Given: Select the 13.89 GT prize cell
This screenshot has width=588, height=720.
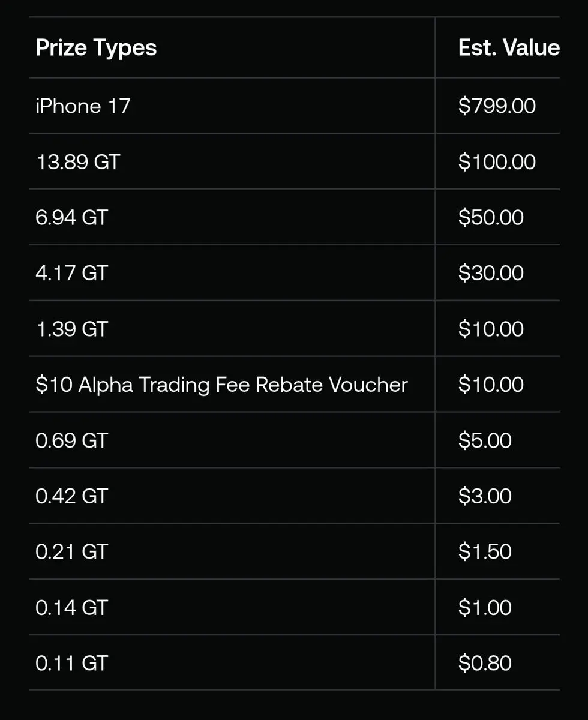Looking at the screenshot, I should click(77, 162).
